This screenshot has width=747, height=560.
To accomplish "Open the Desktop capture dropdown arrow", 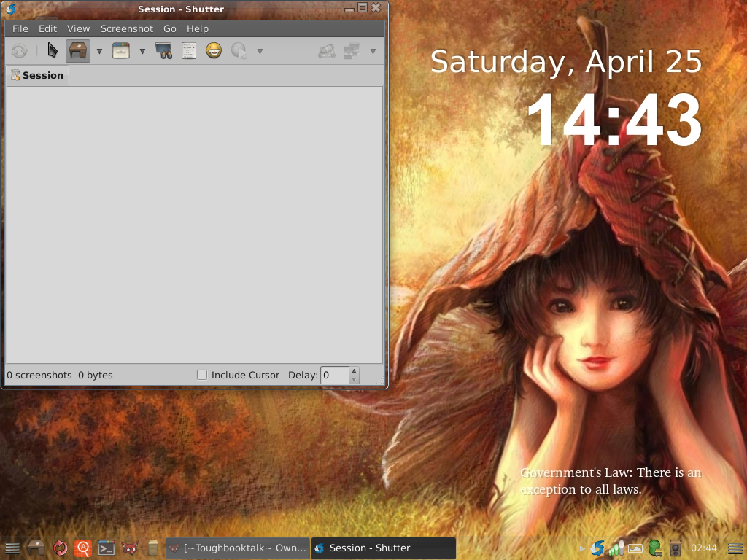I will coord(99,51).
